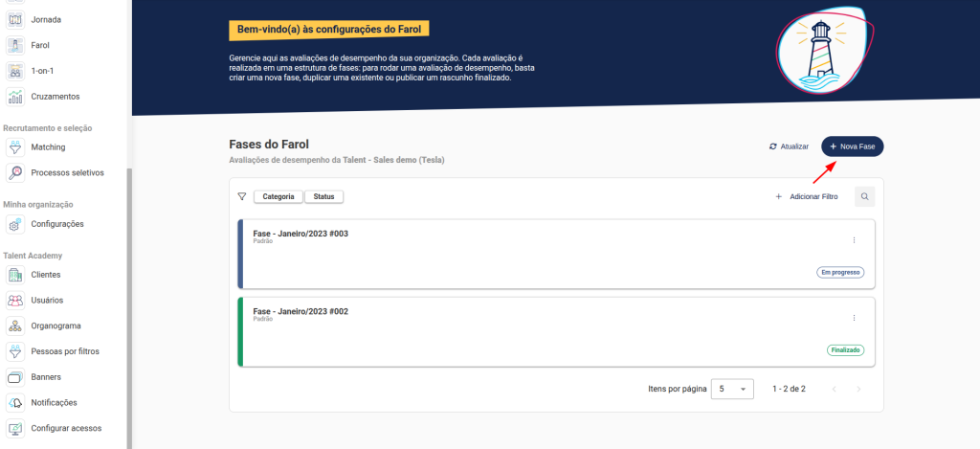Click the Matching funnel icon
Image resolution: width=980 pixels, height=449 pixels.
click(15, 147)
